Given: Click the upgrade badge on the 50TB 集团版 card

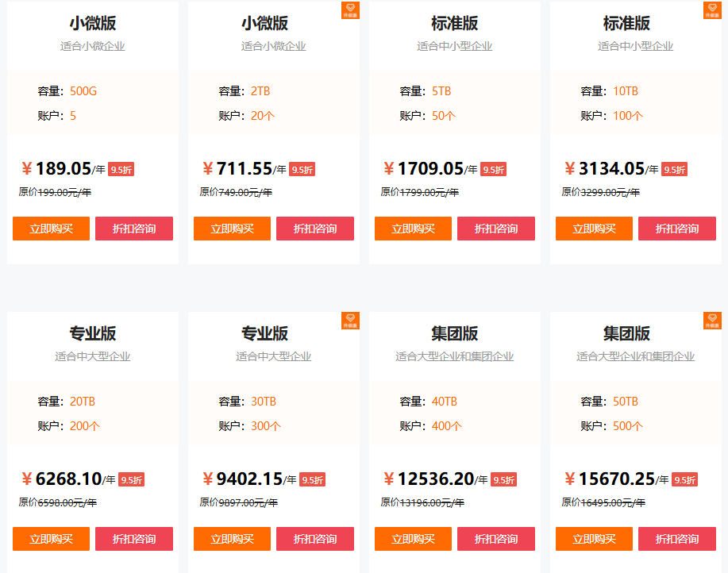Looking at the screenshot, I should (712, 321).
